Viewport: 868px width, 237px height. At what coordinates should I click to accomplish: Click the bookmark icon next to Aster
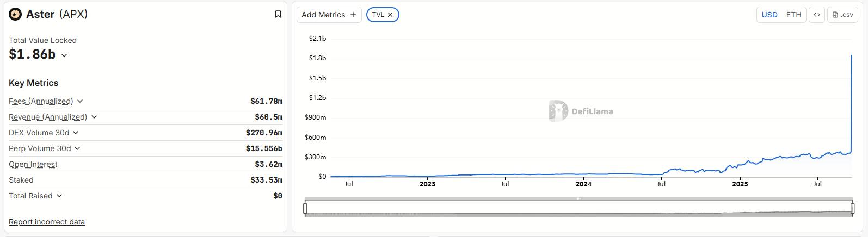(x=278, y=14)
